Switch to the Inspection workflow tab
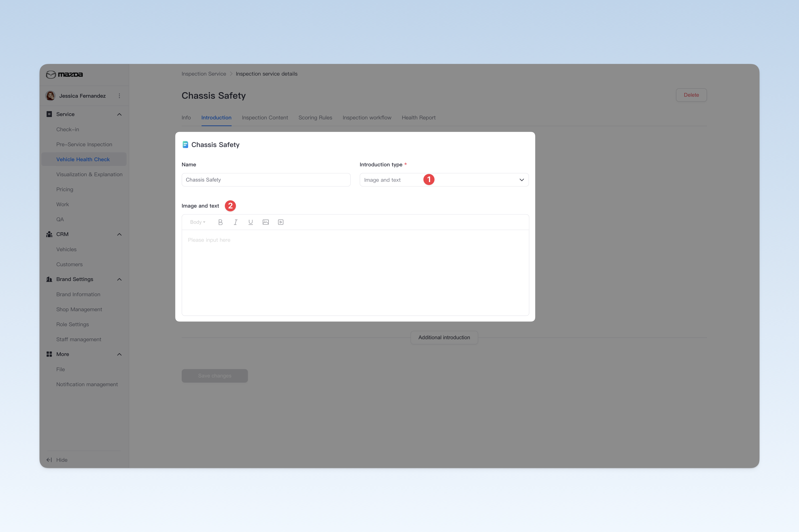Screen dimensions: 799x532 [367, 118]
